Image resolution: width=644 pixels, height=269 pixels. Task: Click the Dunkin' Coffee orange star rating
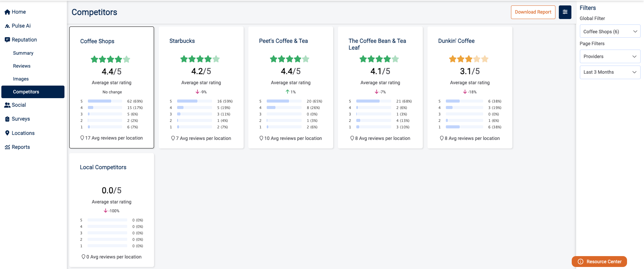469,59
